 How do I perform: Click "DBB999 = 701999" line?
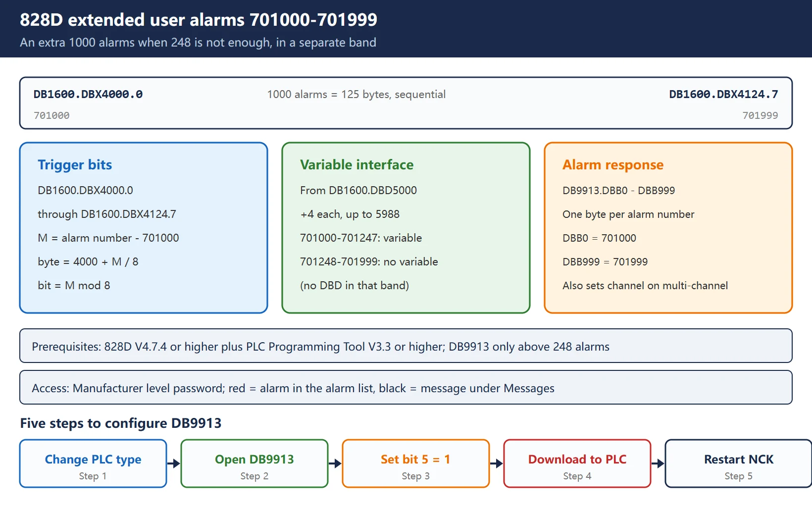pyautogui.click(x=605, y=261)
